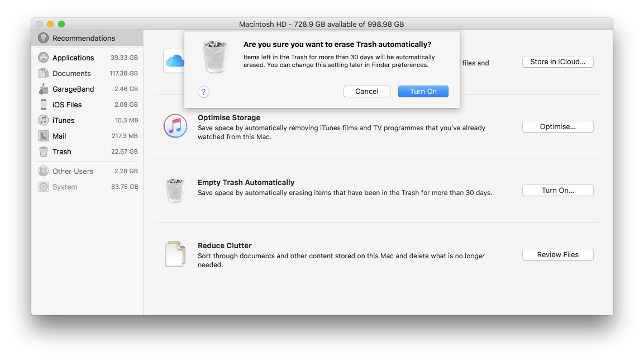Click the documents icon beside Reduce Clutter
This screenshot has height=360, width=644.
[175, 254]
